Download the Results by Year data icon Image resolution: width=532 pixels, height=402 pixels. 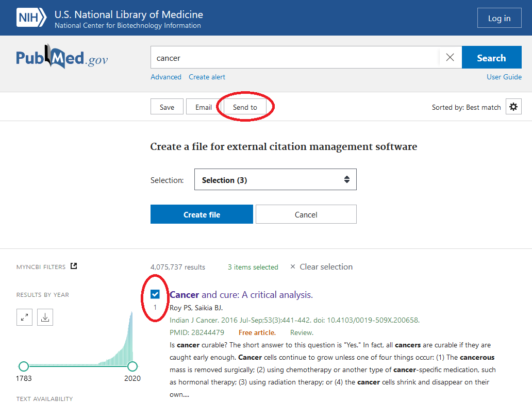coord(45,317)
